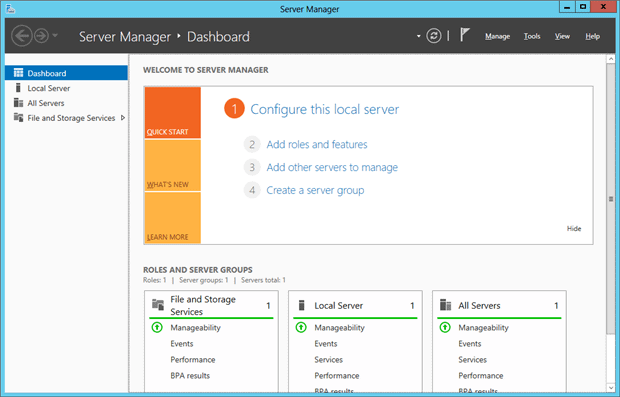Click green Manageability icon in File and Storage tile
The height and width of the screenshot is (397, 620).
157,327
